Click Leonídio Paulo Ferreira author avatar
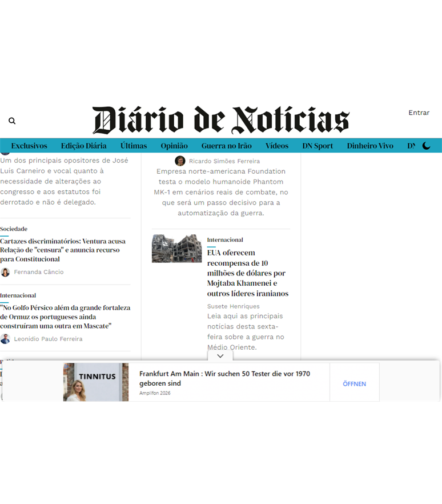 pos(5,339)
